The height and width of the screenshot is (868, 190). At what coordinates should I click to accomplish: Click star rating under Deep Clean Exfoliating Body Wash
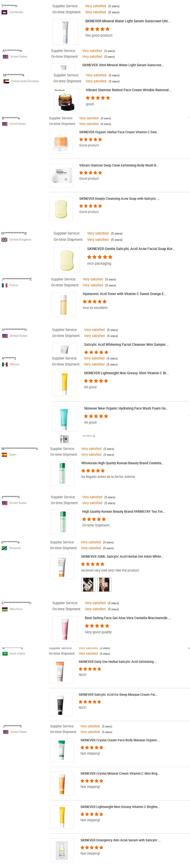(90, 173)
